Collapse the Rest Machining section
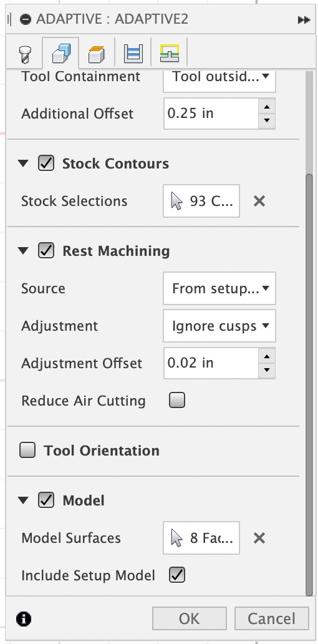Viewport: 318px width, 644px height. pos(24,250)
